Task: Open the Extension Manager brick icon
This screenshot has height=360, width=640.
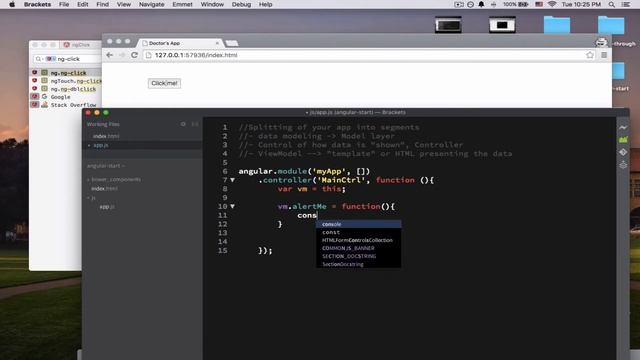Action: (623, 140)
